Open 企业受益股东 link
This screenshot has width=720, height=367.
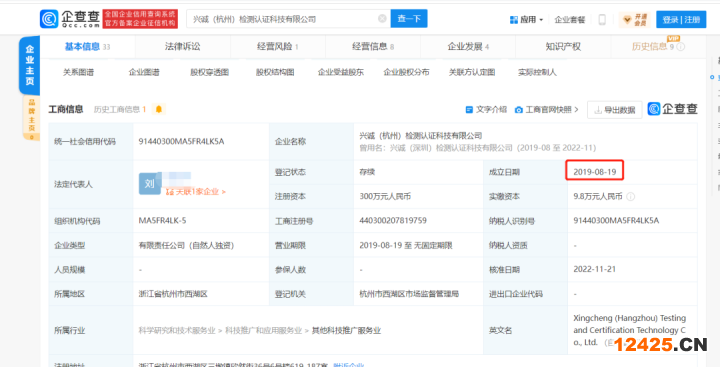pyautogui.click(x=341, y=73)
